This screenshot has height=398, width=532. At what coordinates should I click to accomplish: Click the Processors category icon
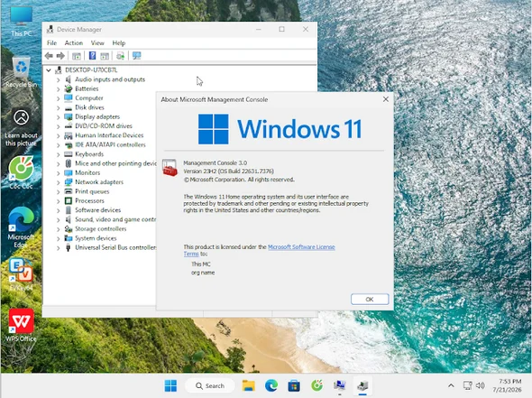point(69,200)
